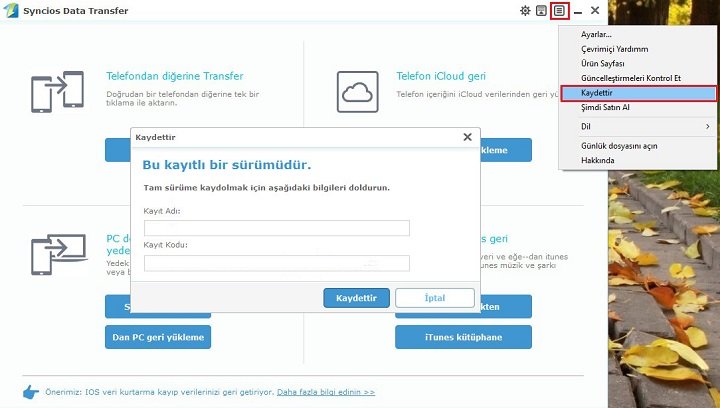Click the iTunes kütüphane button
Image resolution: width=720 pixels, height=408 pixels.
point(463,337)
